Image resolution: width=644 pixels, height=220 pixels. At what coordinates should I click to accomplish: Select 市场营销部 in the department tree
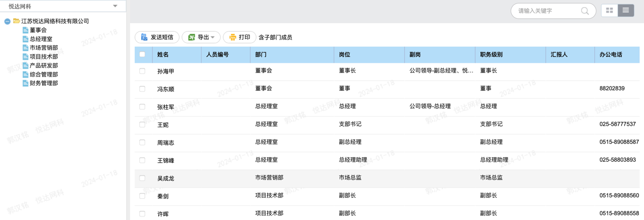[44, 48]
